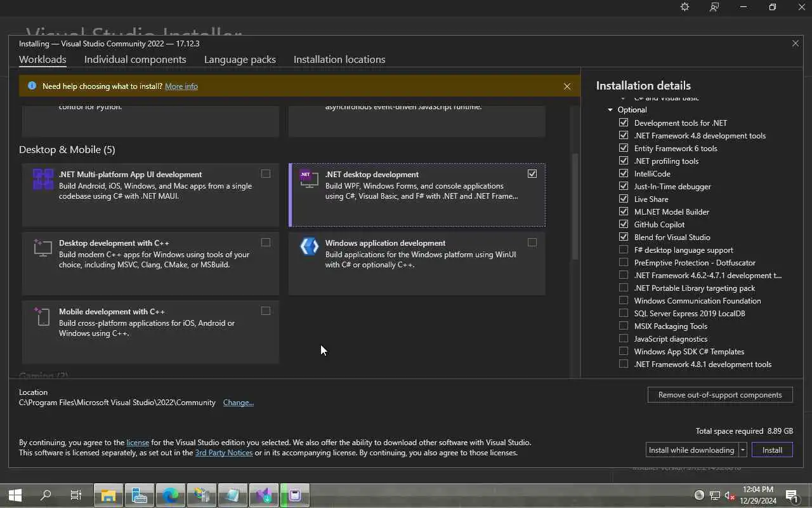The height and width of the screenshot is (508, 812).
Task: Select Install while downloading option
Action: [x=691, y=450]
